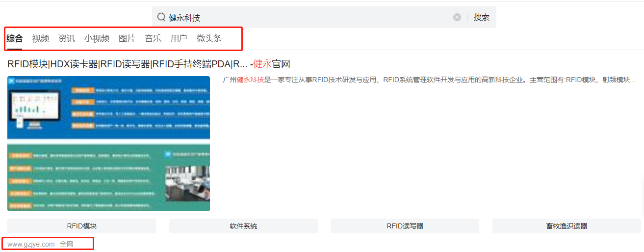The height and width of the screenshot is (252, 644).
Task: Click the RFID读写器 sub-link button
Action: pos(405,226)
